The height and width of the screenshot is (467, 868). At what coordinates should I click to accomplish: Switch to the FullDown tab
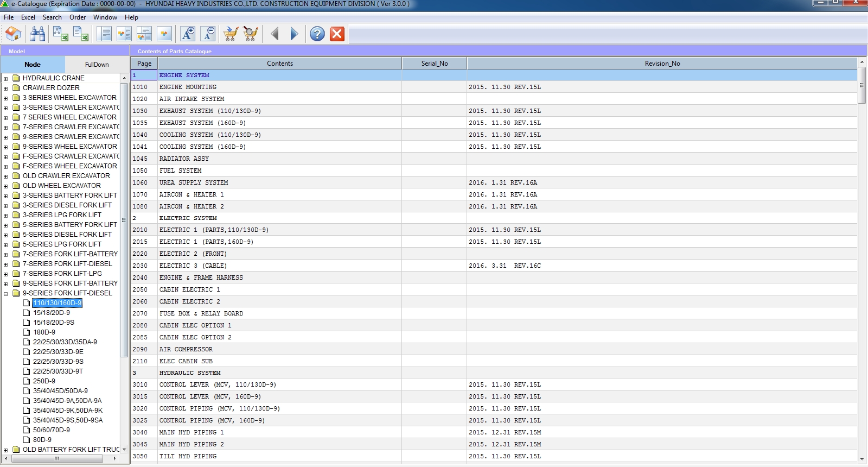[x=97, y=64]
